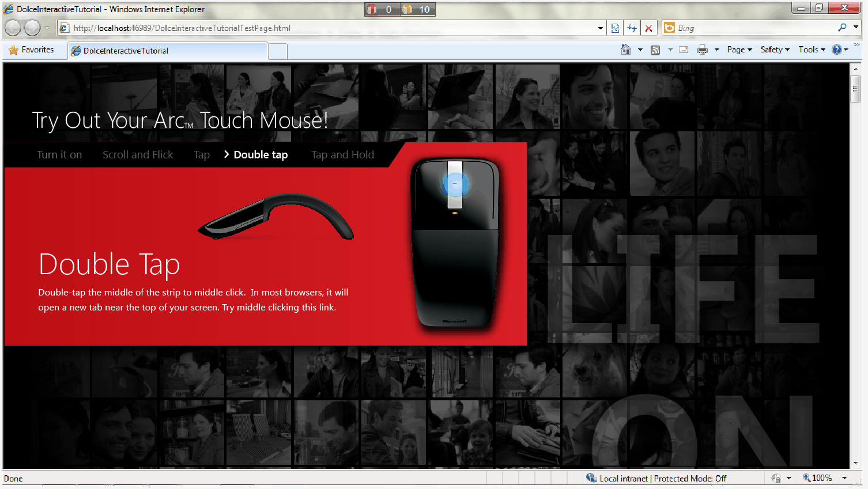The width and height of the screenshot is (868, 489).
Task: Click the blue touch point on mouse strip
Action: (x=455, y=184)
